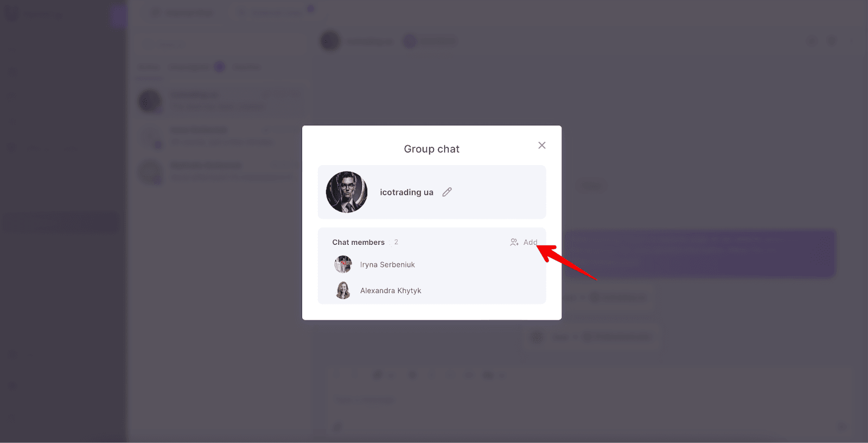Click the blurred purple message bubble
The image size is (868, 443).
tap(700, 254)
